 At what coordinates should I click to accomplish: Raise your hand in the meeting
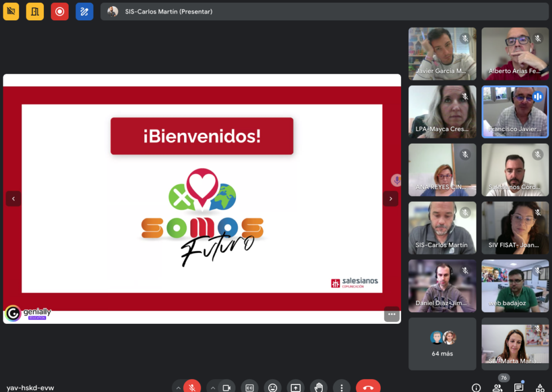(319, 387)
